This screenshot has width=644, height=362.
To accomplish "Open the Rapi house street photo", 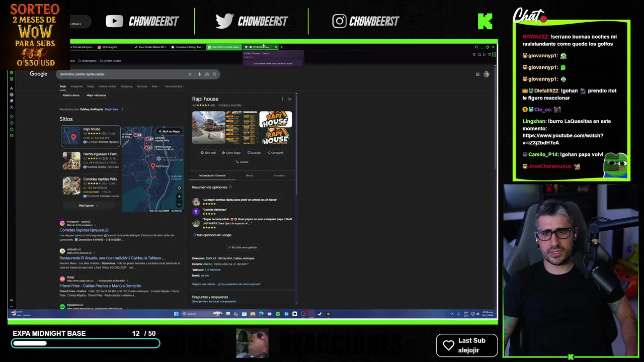I will pyautogui.click(x=208, y=128).
